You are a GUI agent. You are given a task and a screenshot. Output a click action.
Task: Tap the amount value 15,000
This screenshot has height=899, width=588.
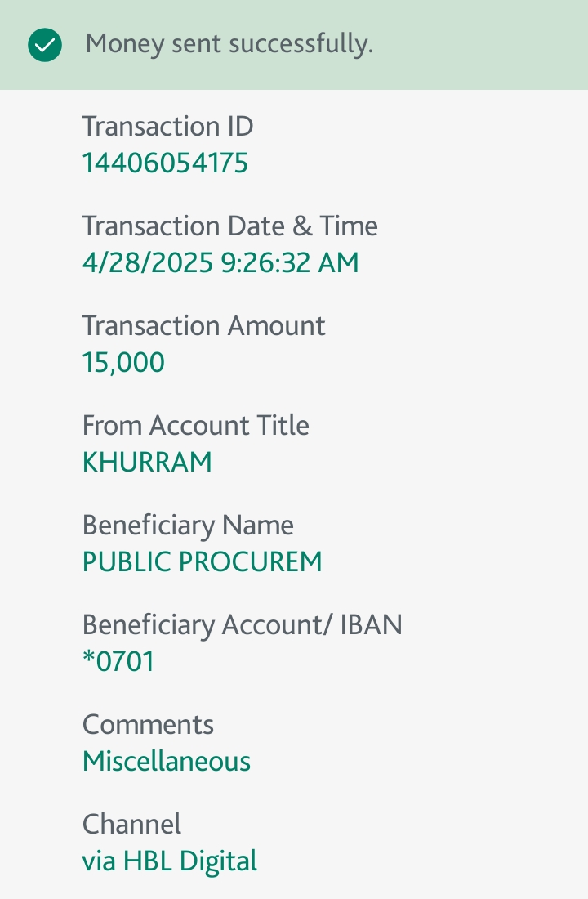(124, 362)
